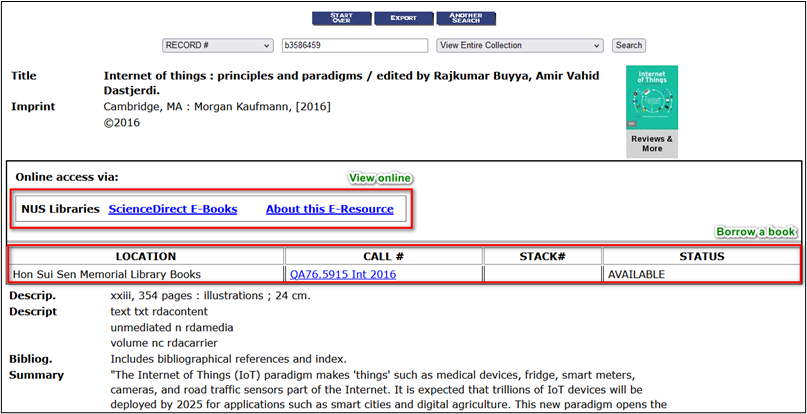Open the Internet of Things book cover

651,97
